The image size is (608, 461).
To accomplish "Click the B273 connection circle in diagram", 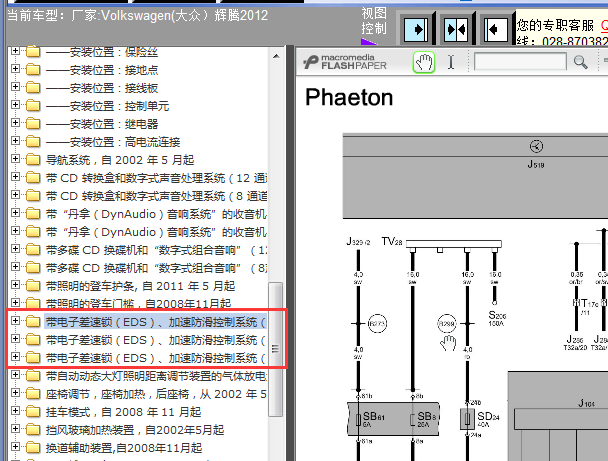I will coord(377,323).
